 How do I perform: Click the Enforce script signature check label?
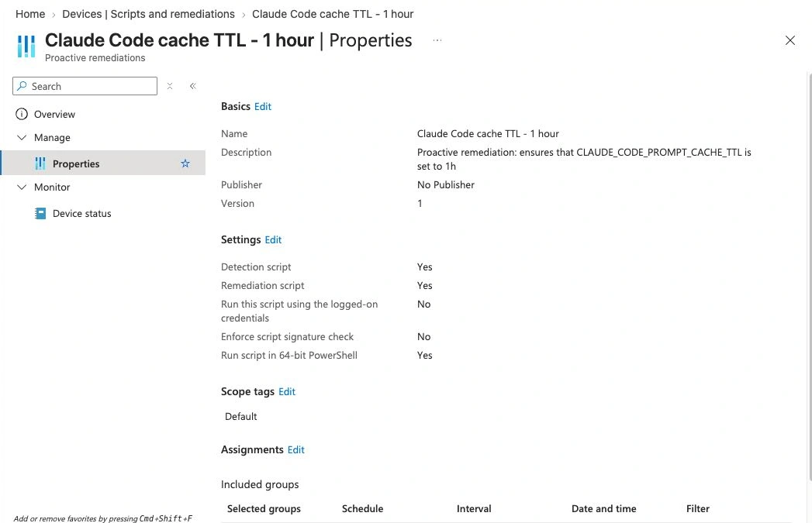[x=288, y=337]
